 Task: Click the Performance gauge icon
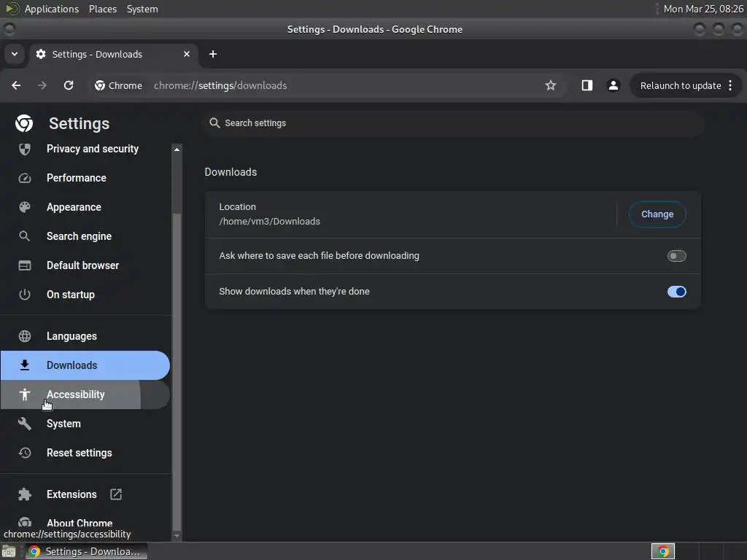point(25,178)
